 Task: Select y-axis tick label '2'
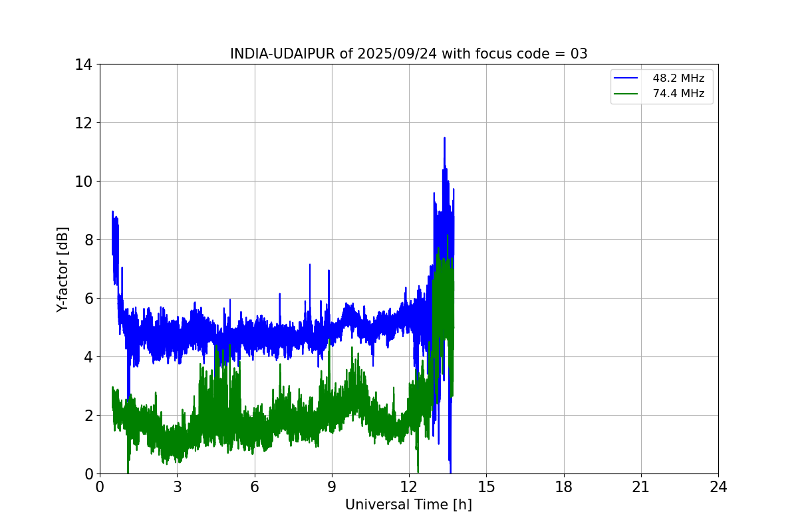(88, 416)
